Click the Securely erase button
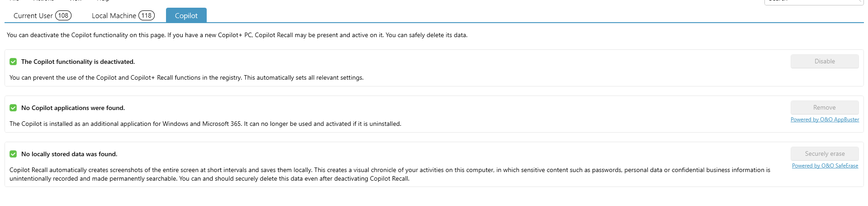This screenshot has height=206, width=868. (x=825, y=154)
